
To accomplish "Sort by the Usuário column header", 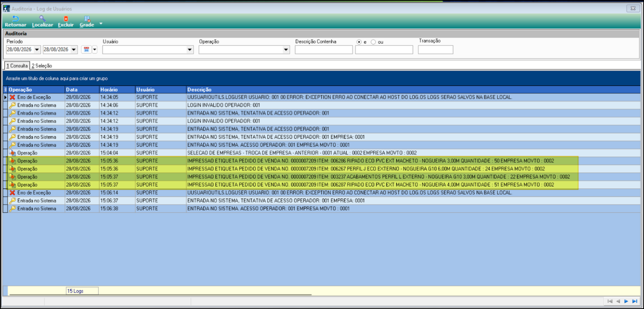I will click(161, 90).
